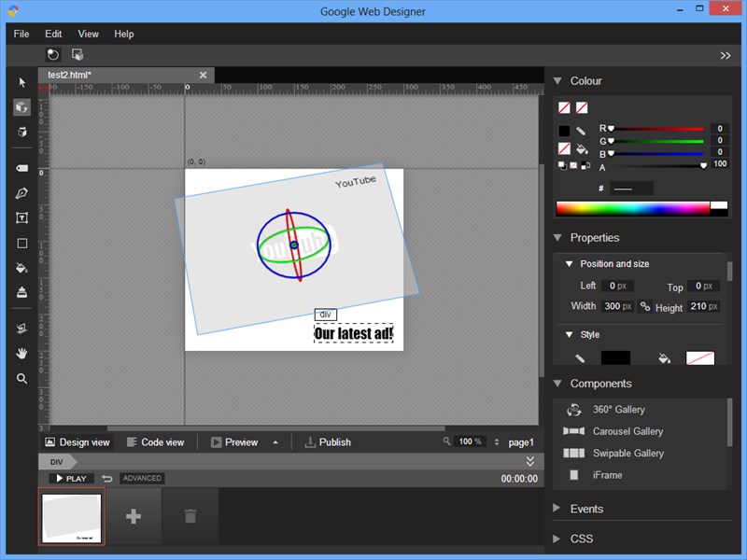The width and height of the screenshot is (747, 560).
Task: Click the fill bucket icon in Colour panel
Action: tap(582, 149)
